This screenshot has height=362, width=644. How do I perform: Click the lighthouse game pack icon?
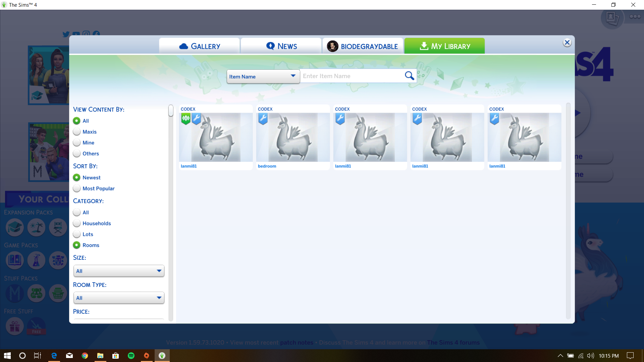[36, 260]
